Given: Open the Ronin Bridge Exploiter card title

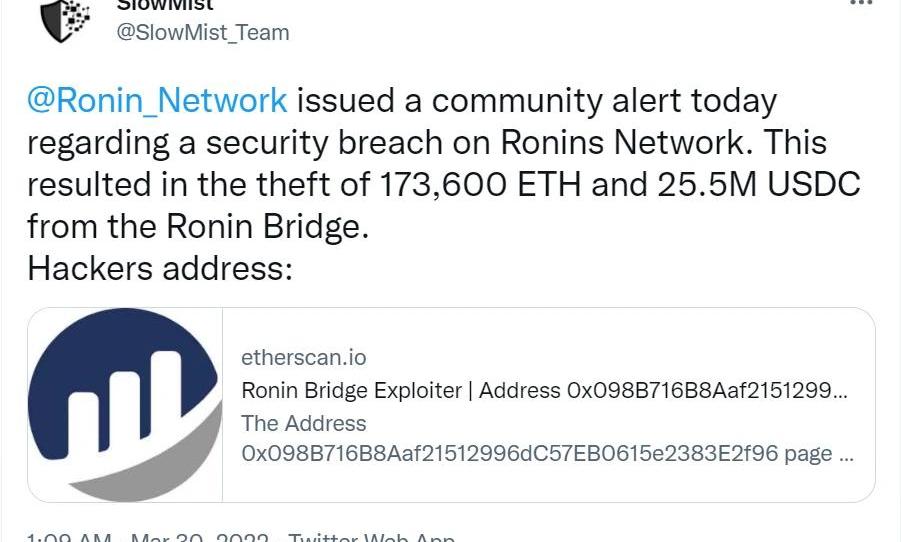Looking at the screenshot, I should [544, 391].
